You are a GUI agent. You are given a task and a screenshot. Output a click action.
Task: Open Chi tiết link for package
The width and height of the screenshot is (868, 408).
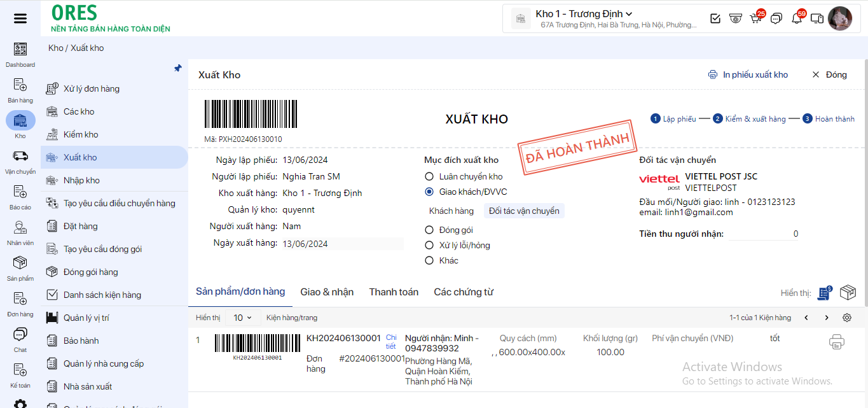pyautogui.click(x=391, y=342)
